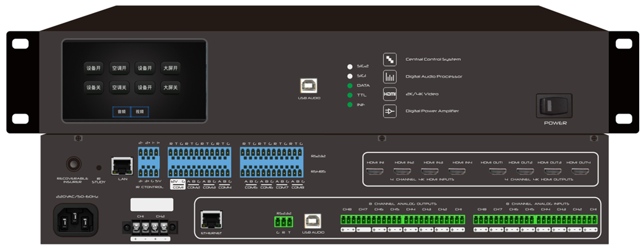644x251 pixels.
Task: Switch to the 音频 tab
Action: [121, 112]
